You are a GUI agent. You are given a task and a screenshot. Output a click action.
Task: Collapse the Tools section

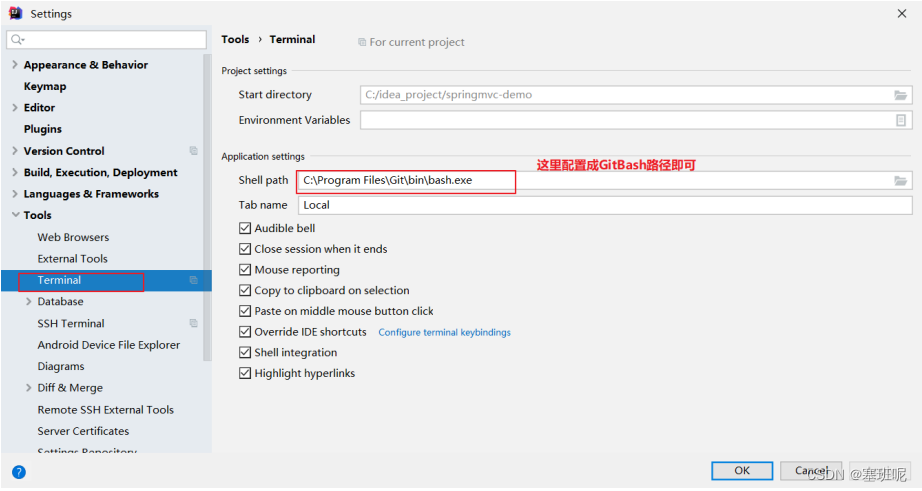15,215
